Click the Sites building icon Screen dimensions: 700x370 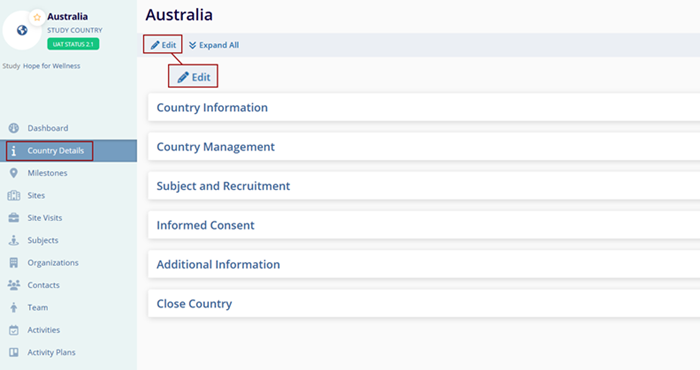14,195
